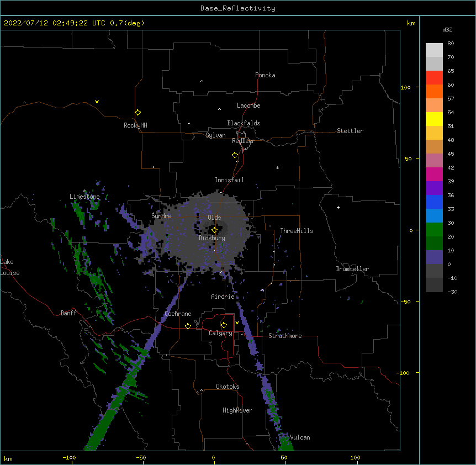Click the Calgary city label

point(220,333)
